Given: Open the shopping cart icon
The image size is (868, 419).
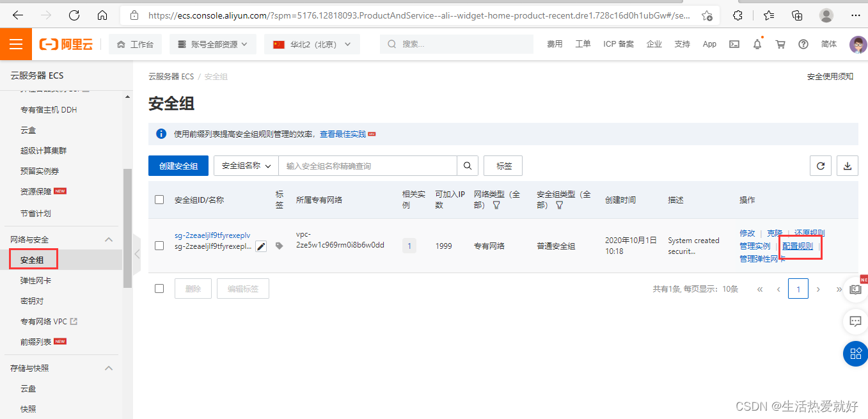Looking at the screenshot, I should point(780,44).
